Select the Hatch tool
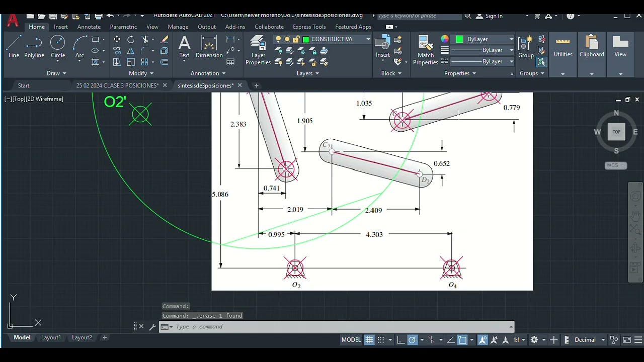 [95, 62]
